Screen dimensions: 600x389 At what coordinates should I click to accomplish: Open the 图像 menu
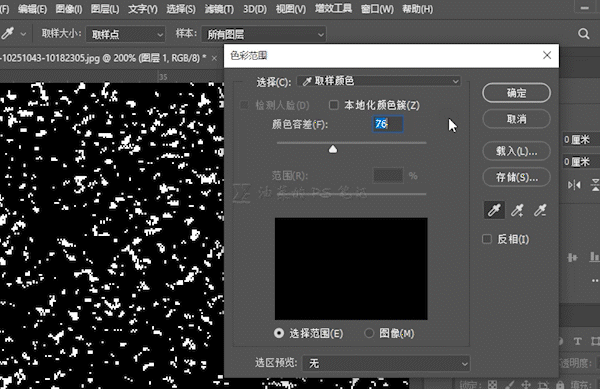point(69,9)
